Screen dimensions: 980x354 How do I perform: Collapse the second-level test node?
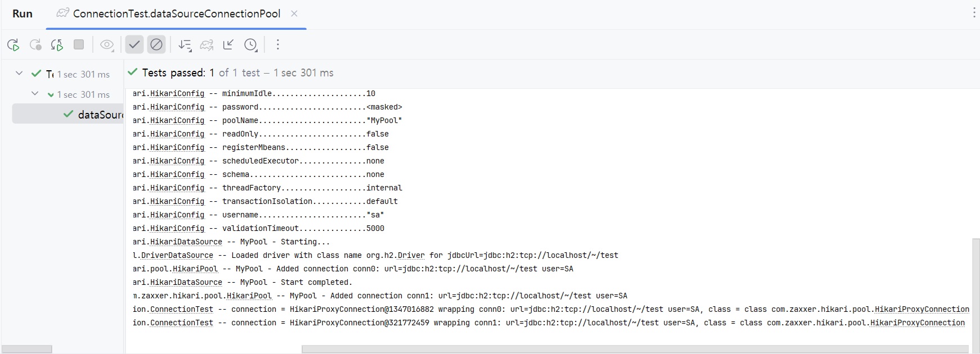pyautogui.click(x=35, y=94)
